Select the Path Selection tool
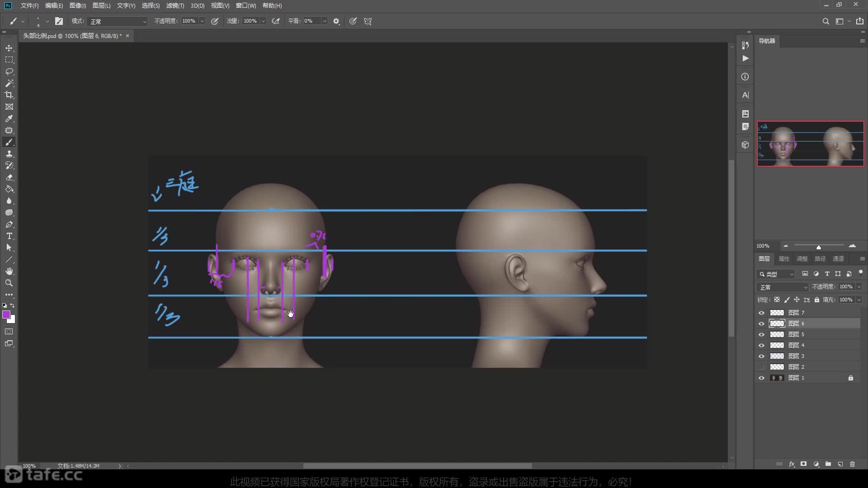The height and width of the screenshot is (488, 868). [9, 248]
